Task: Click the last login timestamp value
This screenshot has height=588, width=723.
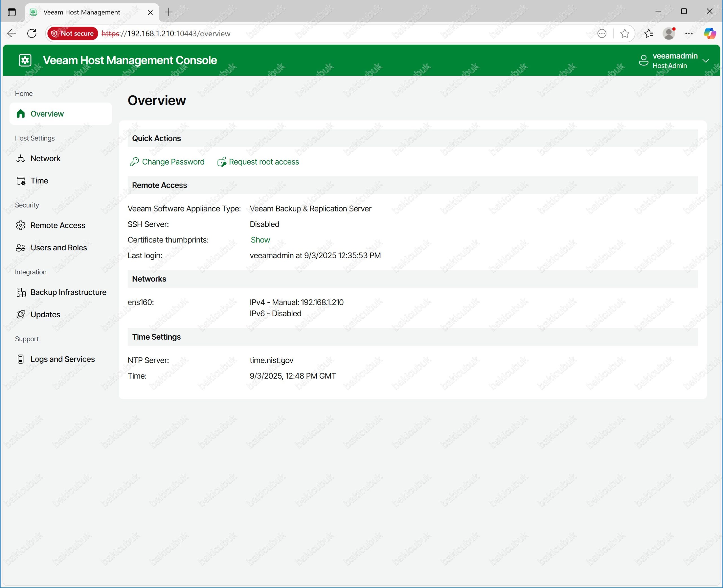Action: (x=315, y=255)
